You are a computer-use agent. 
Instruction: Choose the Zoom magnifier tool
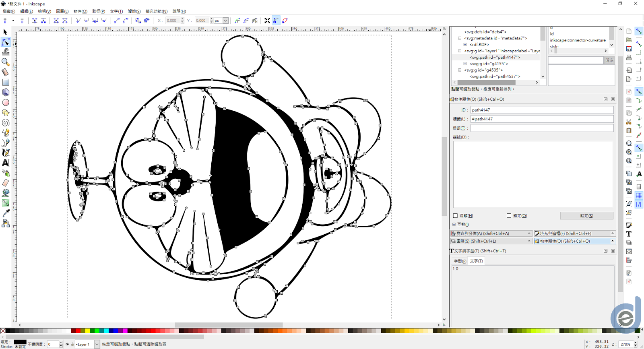6,62
